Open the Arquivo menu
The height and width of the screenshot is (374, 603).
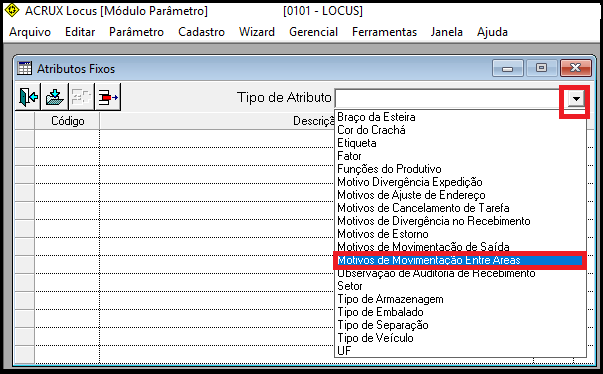pos(30,32)
